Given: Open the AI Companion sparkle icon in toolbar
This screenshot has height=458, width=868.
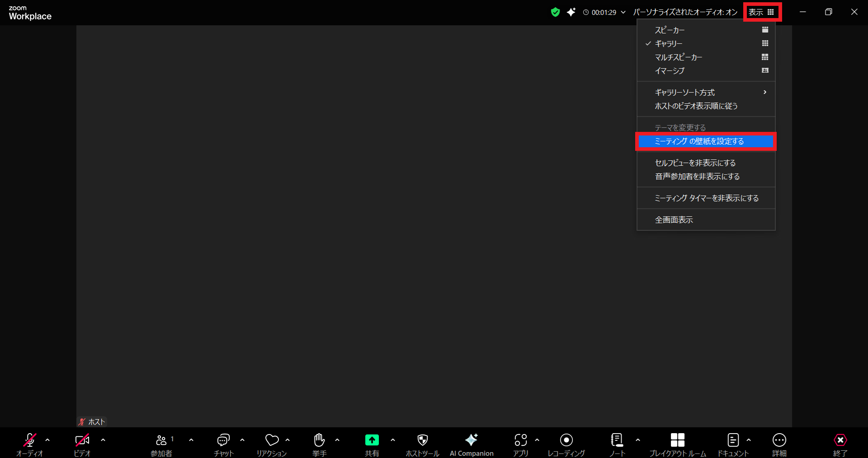Looking at the screenshot, I should pyautogui.click(x=471, y=440).
